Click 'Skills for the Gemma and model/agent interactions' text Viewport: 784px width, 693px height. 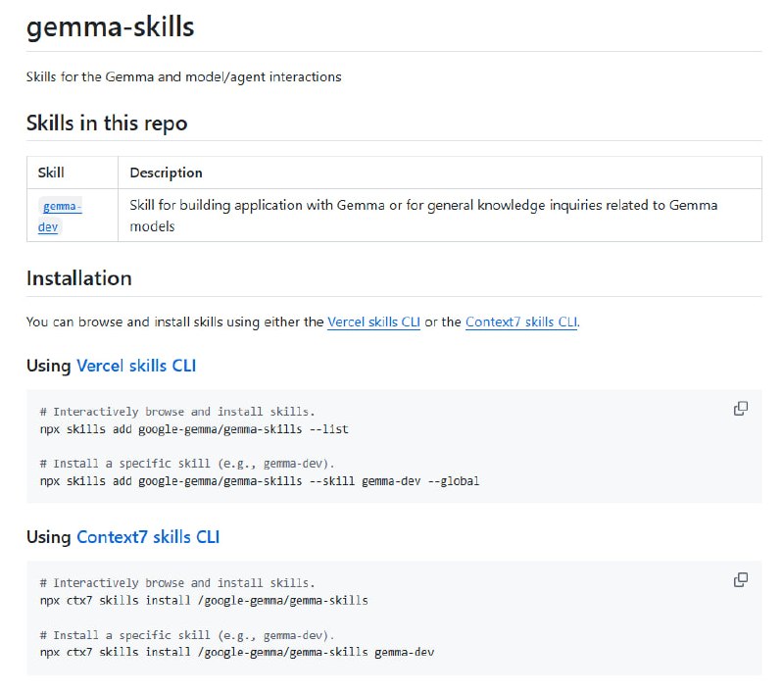tap(183, 77)
